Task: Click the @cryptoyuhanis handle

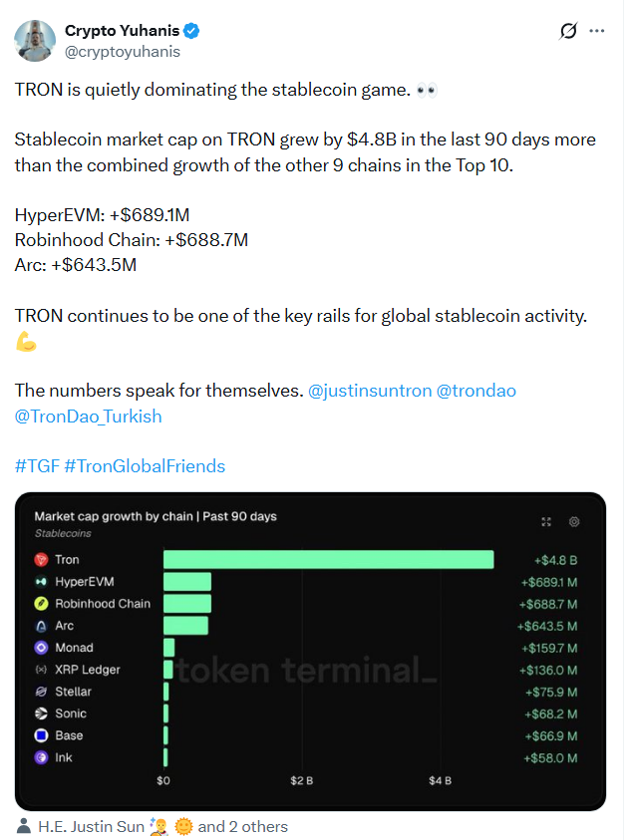Action: [123, 52]
